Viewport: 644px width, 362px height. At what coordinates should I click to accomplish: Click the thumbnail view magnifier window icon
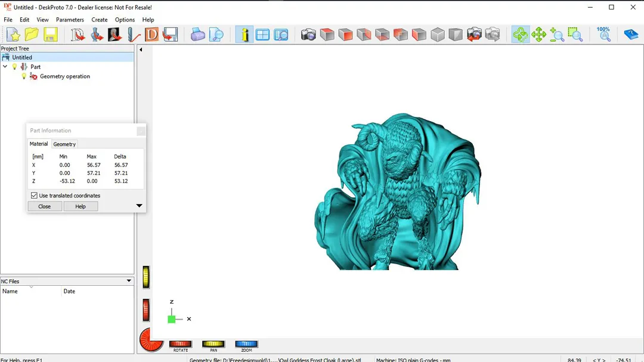coord(281,35)
